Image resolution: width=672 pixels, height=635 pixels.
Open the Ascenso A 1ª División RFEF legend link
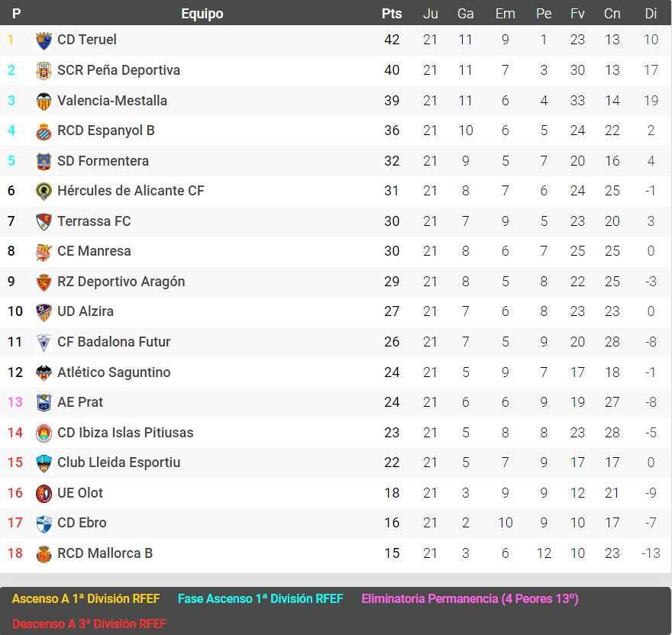click(86, 599)
